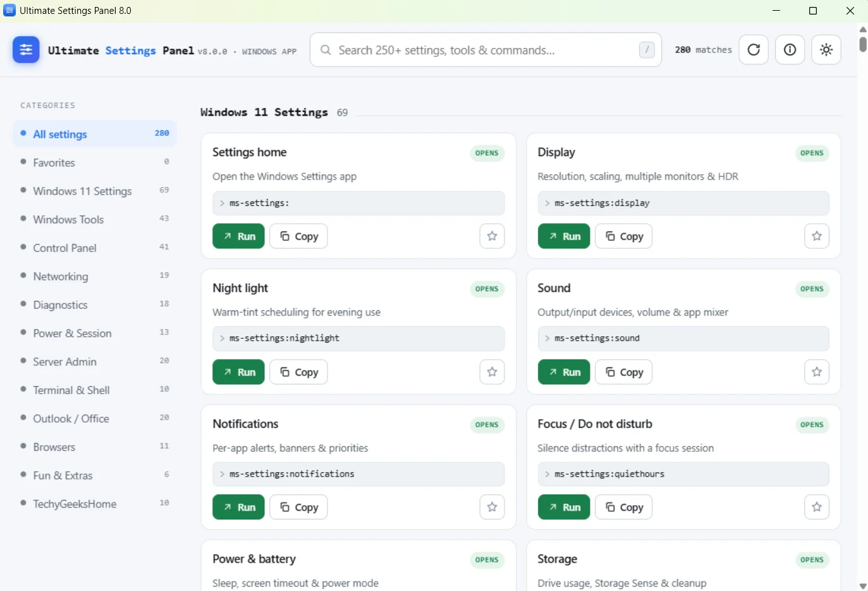This screenshot has width=868, height=591.
Task: Favorite the Display card star
Action: pyautogui.click(x=817, y=236)
